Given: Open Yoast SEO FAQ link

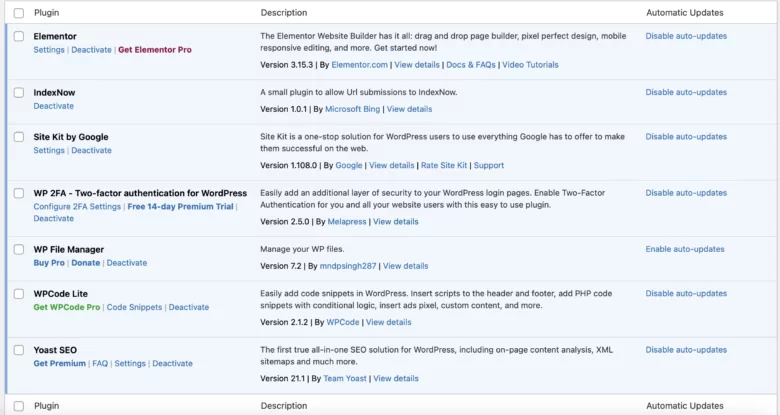Looking at the screenshot, I should click(x=100, y=364).
